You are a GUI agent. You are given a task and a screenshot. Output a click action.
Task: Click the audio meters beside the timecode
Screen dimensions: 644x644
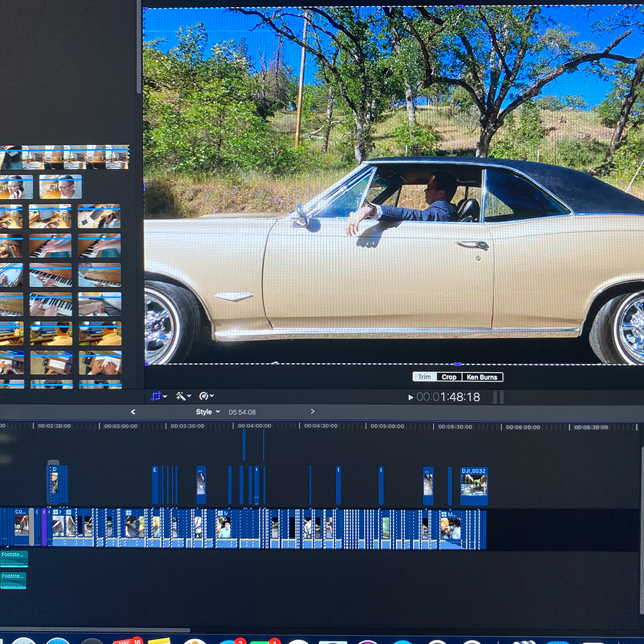[x=499, y=397]
